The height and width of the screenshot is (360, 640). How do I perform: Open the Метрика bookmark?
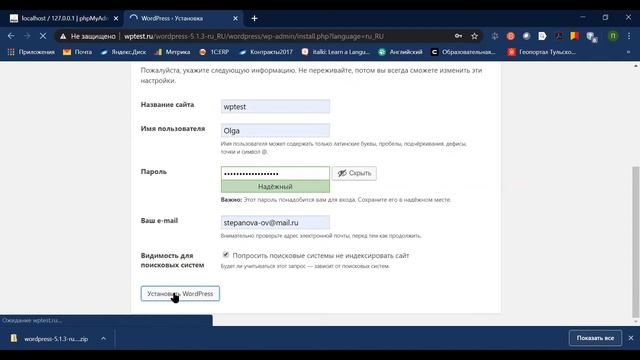pyautogui.click(x=172, y=52)
